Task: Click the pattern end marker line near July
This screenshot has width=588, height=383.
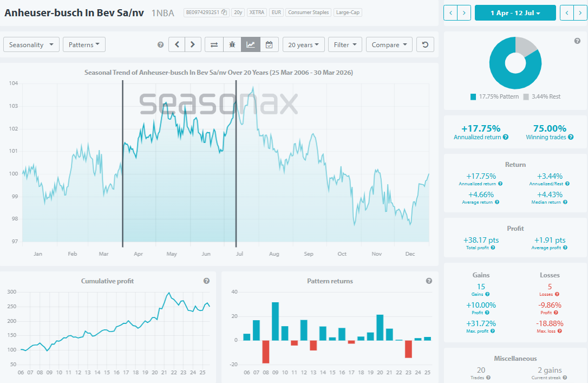Action: (236, 163)
